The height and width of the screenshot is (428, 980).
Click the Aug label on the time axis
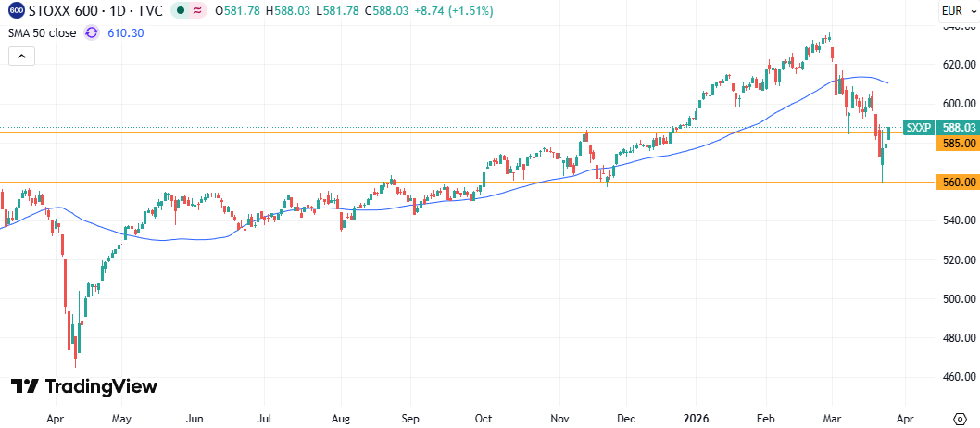tap(341, 418)
